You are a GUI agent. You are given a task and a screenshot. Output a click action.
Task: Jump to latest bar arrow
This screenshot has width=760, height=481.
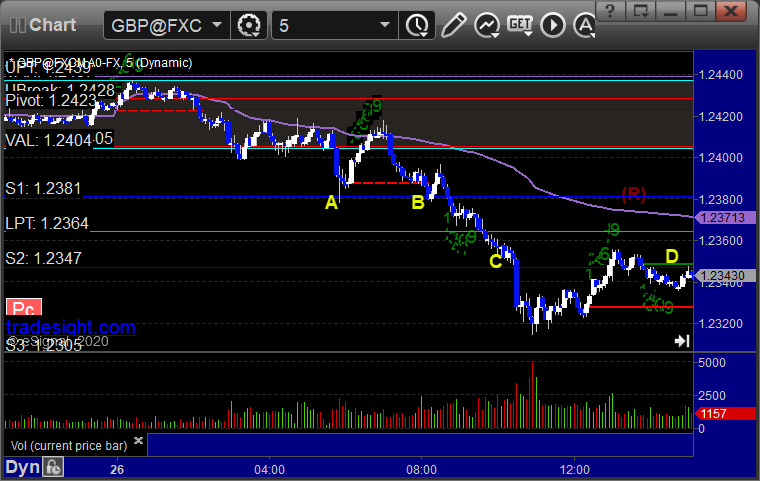(x=682, y=341)
